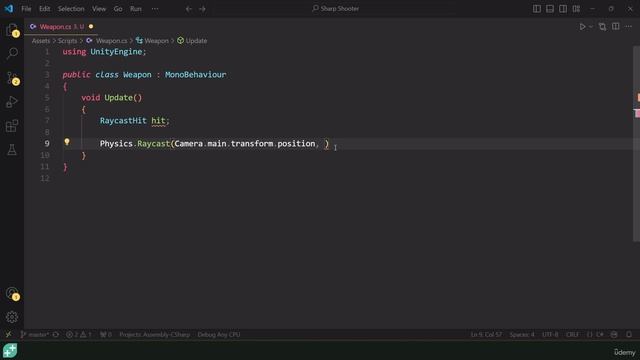Click UTF-8 encoding selector

tap(550, 334)
